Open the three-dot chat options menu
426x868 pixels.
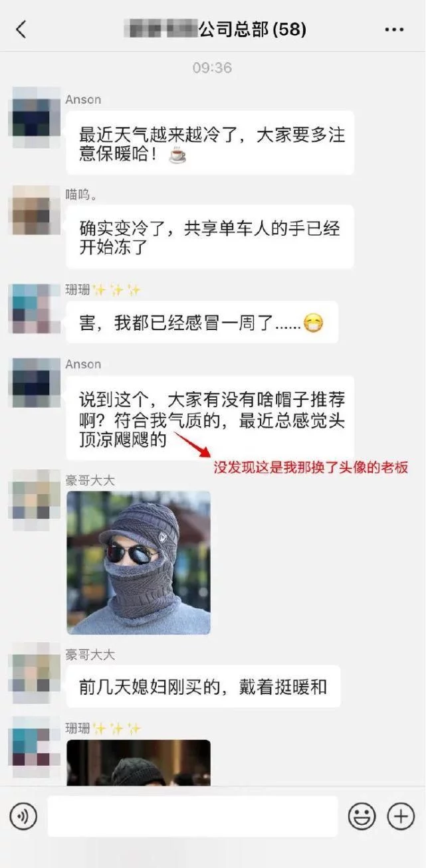[x=394, y=30]
